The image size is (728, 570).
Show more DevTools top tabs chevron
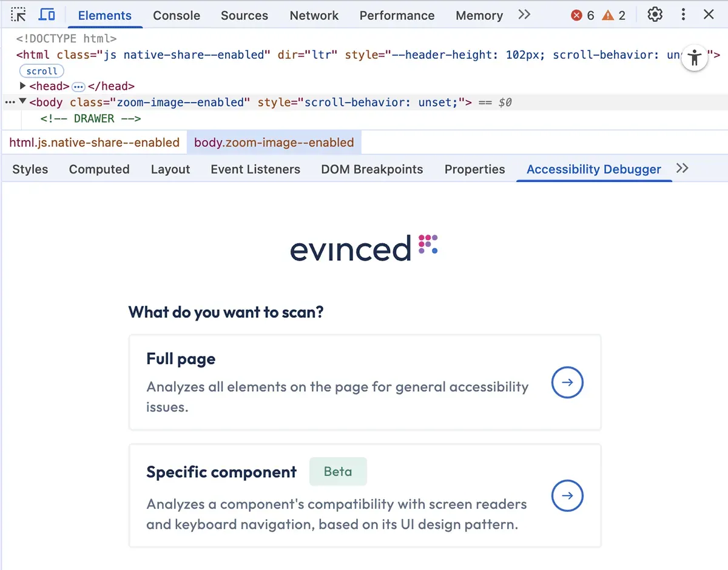coord(524,15)
